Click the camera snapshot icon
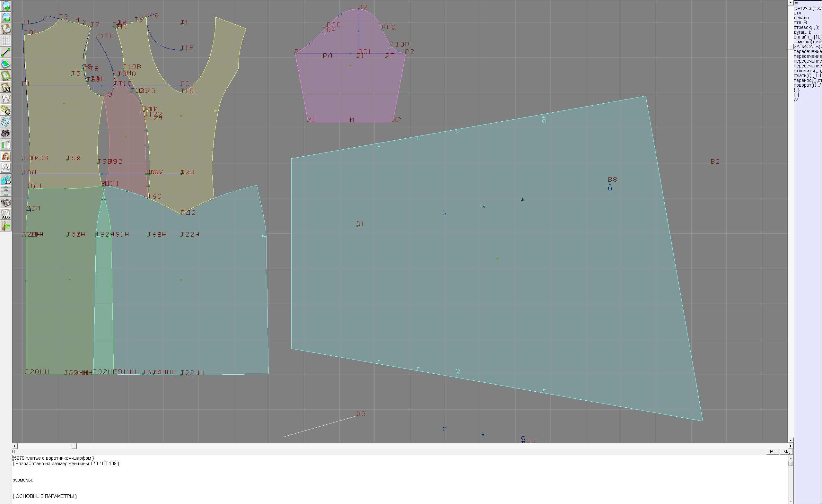Screen dimensions: 822x504 (6, 134)
